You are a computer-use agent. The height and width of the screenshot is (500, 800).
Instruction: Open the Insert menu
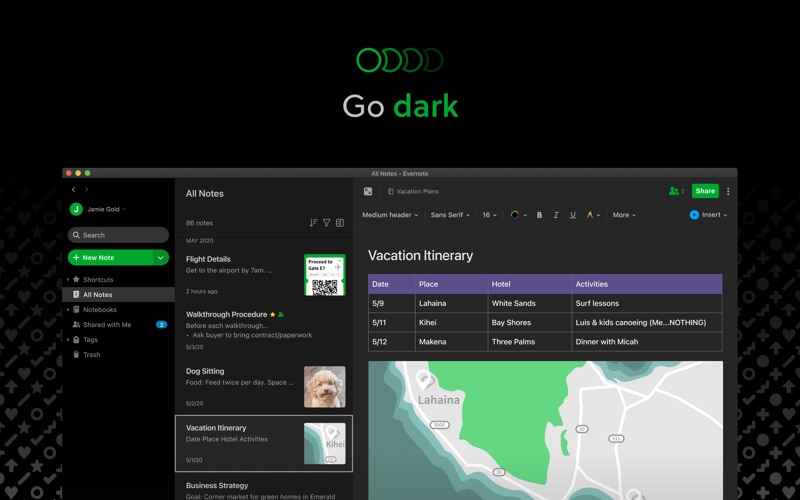coord(708,215)
